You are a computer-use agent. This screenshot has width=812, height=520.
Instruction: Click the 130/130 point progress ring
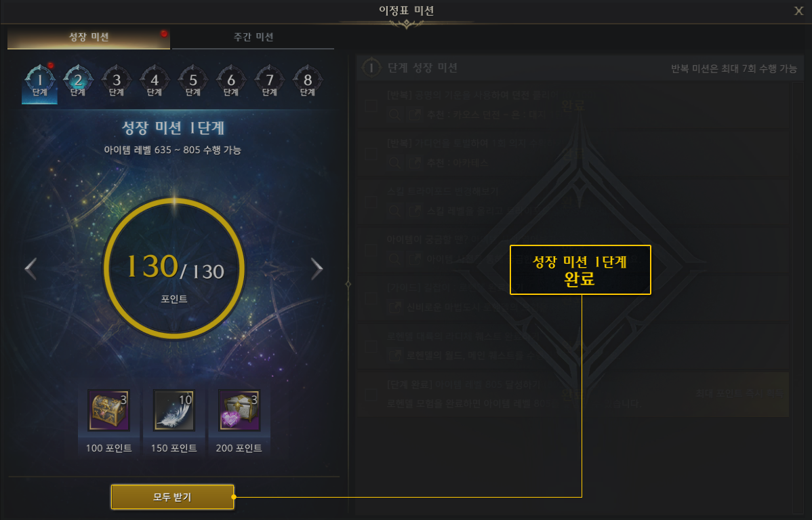point(174,268)
